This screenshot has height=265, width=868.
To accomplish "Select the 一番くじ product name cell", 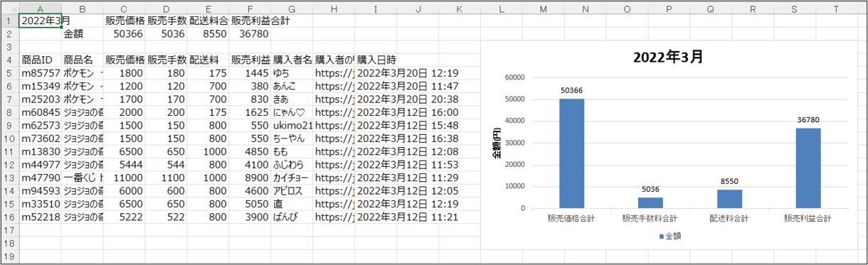I will [83, 178].
